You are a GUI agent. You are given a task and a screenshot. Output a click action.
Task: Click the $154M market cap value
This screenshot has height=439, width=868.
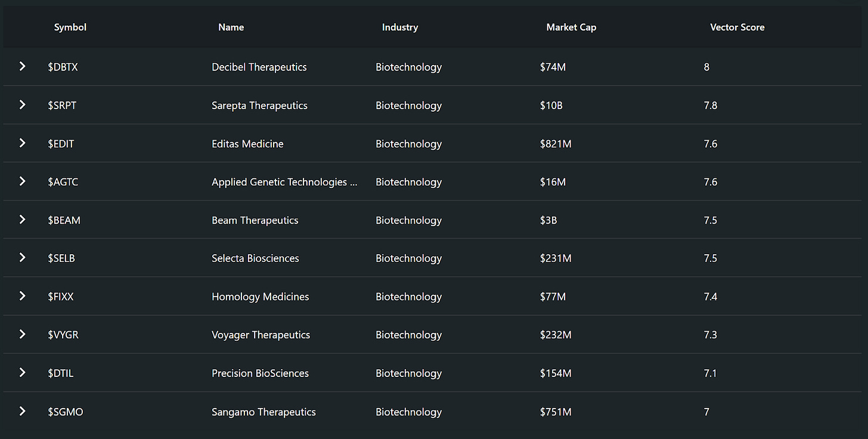tap(556, 373)
